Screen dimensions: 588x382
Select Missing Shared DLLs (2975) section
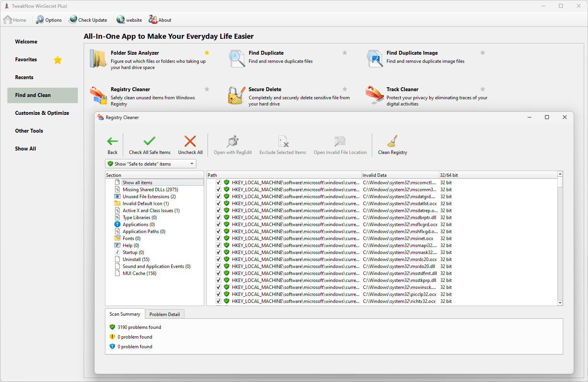coord(150,190)
